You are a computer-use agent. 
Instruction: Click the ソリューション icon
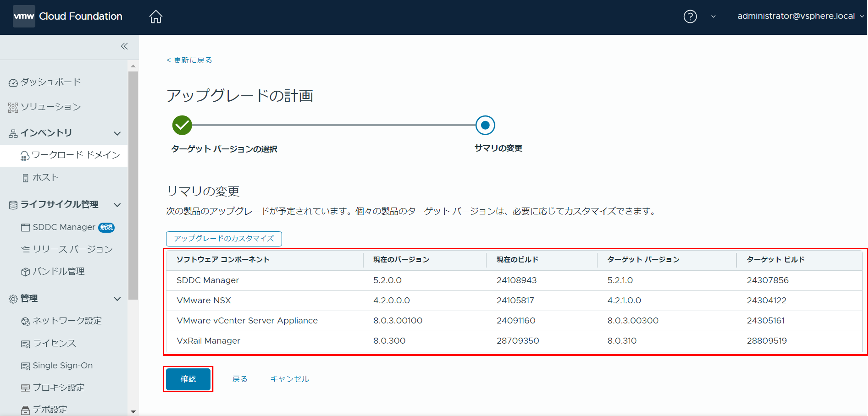click(13, 107)
